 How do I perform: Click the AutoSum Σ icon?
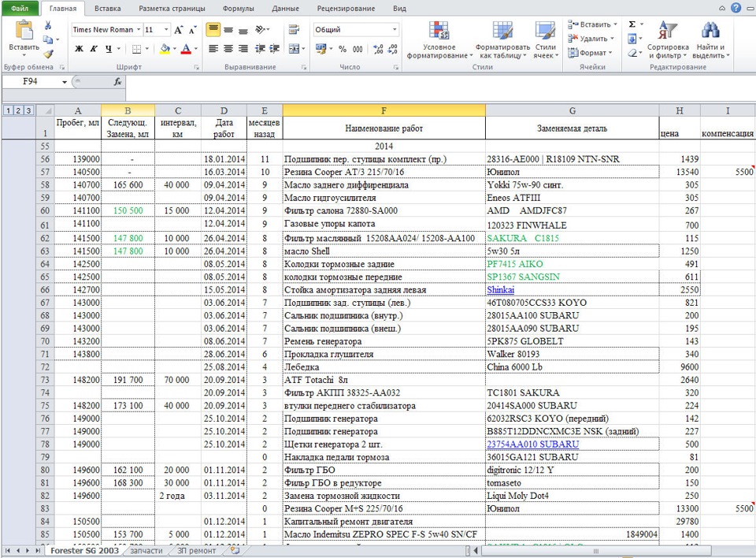(632, 24)
